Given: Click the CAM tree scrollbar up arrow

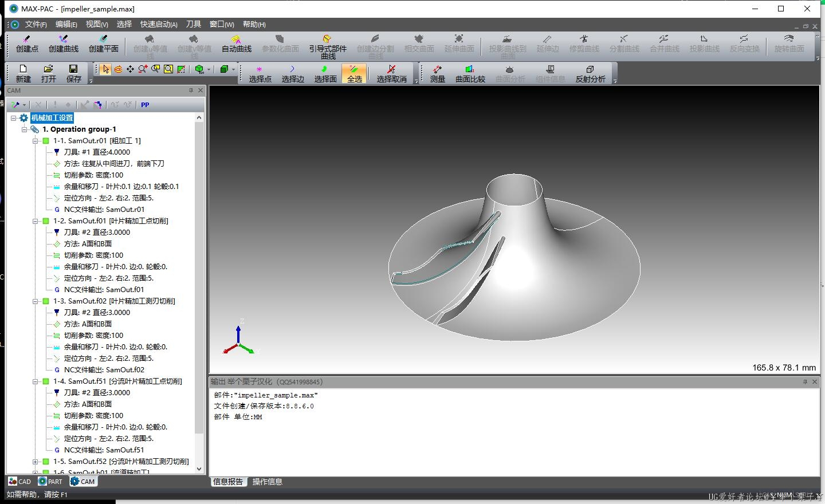Looking at the screenshot, I should 199,117.
